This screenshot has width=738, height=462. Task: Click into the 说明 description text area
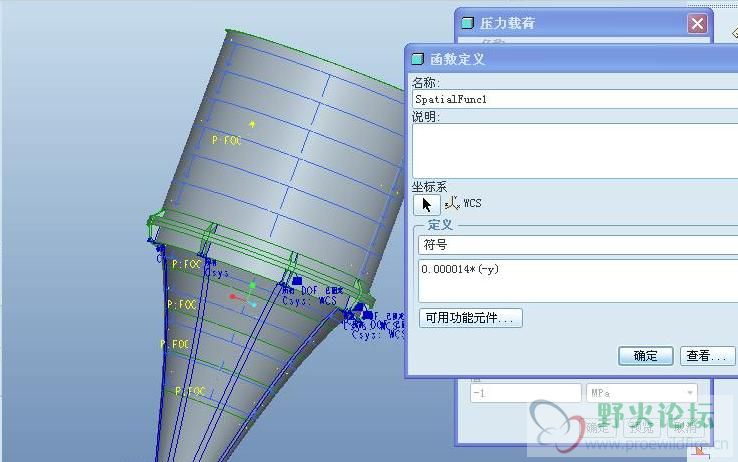pos(575,151)
